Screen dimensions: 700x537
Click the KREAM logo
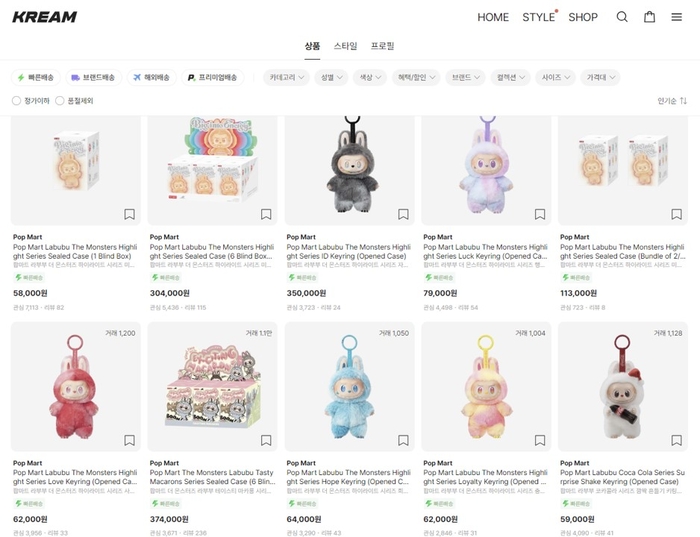point(45,17)
